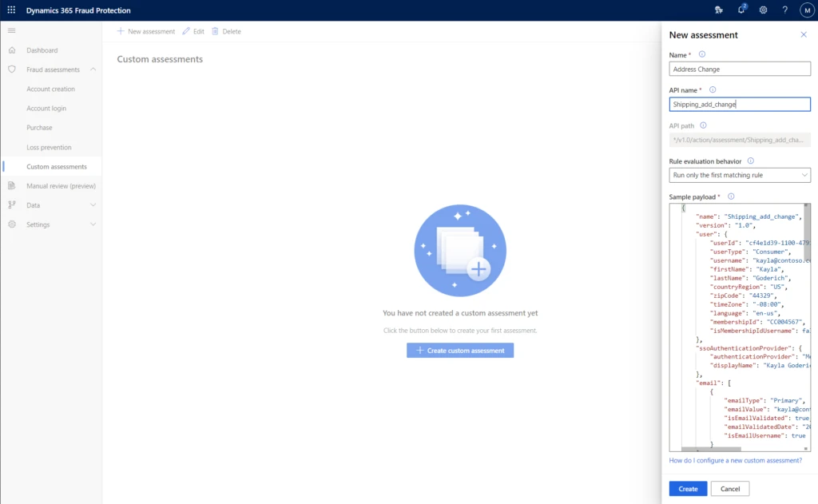Click the trial flask icon in the header
This screenshot has height=504, width=818.
[720, 10]
